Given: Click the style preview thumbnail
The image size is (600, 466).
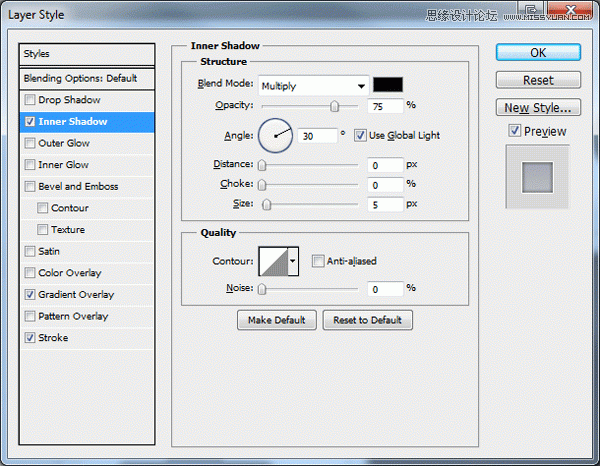Looking at the screenshot, I should [x=538, y=177].
